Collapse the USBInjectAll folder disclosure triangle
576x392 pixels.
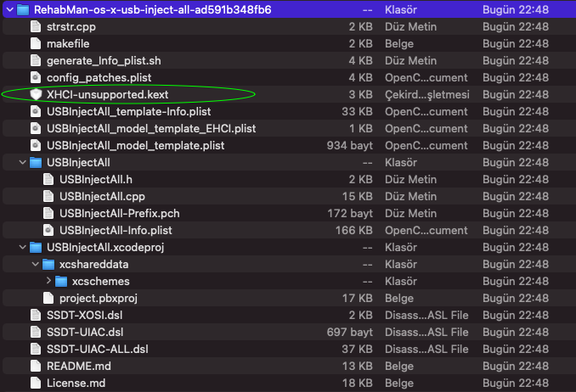[21, 162]
